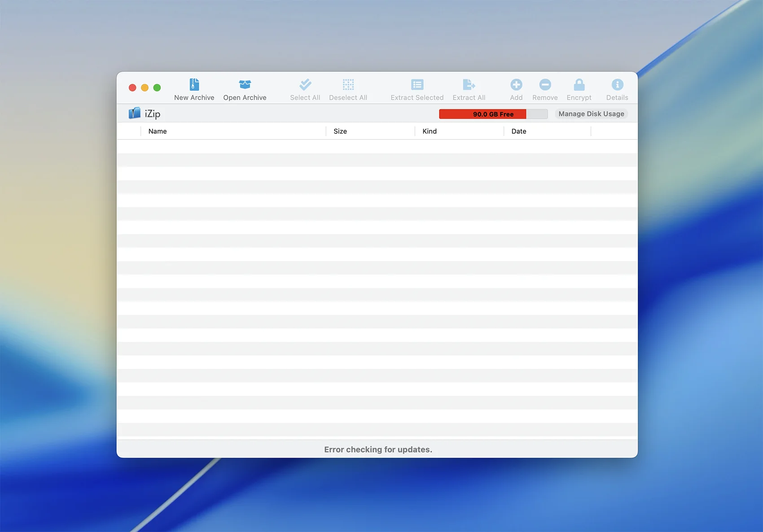The image size is (763, 532).
Task: Click the Remove minus icon
Action: (545, 85)
